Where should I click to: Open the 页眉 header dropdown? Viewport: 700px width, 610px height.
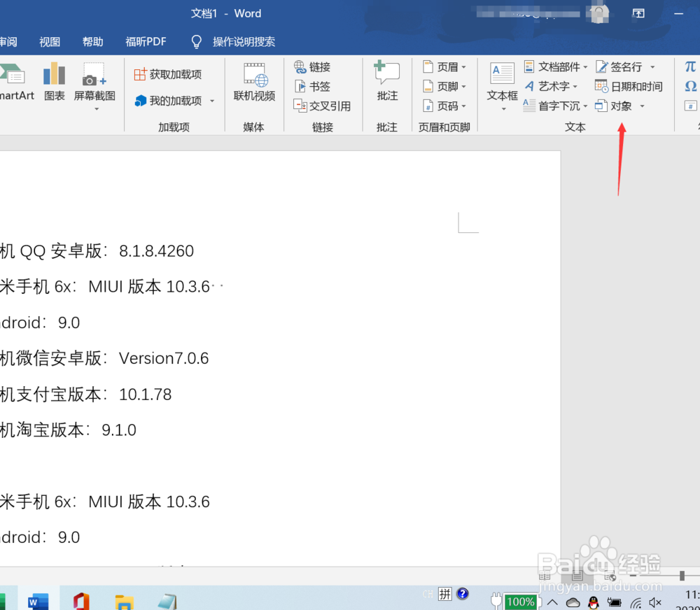coord(444,67)
